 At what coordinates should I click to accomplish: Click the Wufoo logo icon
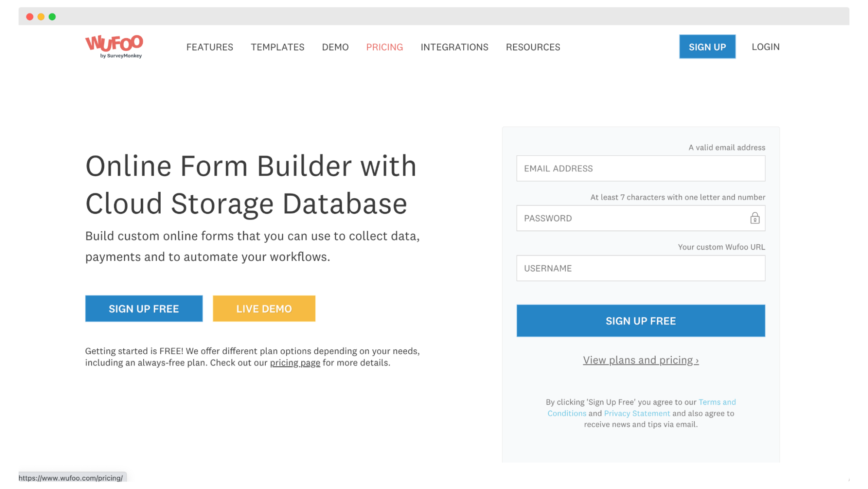tap(114, 46)
